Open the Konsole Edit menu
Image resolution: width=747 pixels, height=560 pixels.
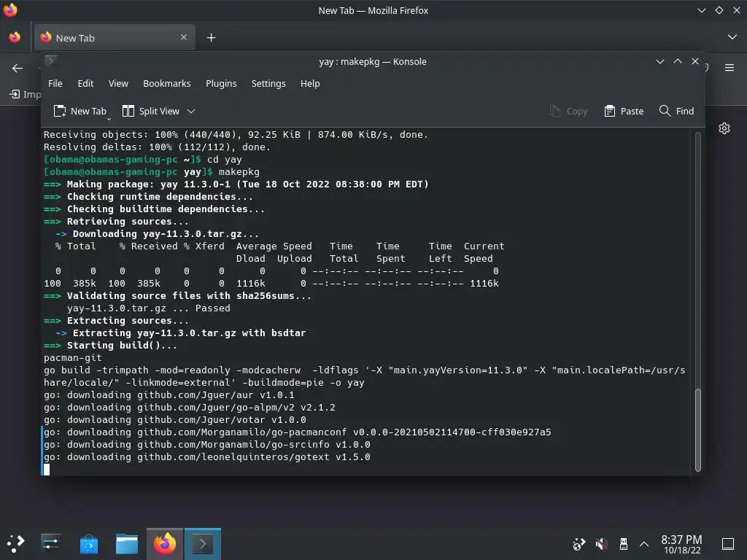coord(85,84)
